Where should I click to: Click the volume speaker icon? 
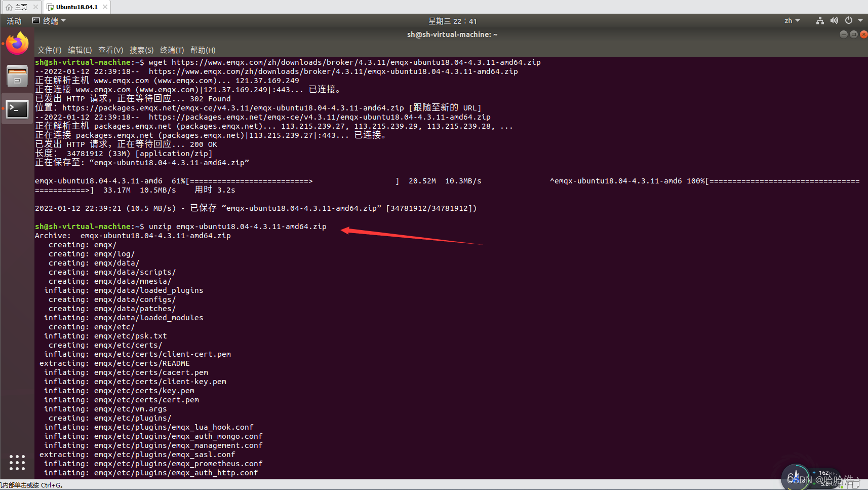(834, 21)
